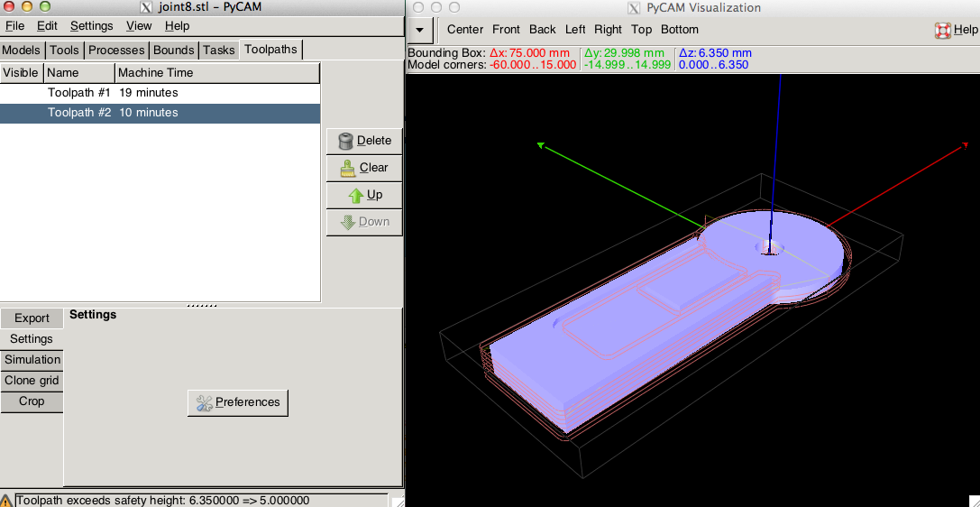The width and height of the screenshot is (980, 507).
Task: Open the File menu
Action: click(x=15, y=26)
